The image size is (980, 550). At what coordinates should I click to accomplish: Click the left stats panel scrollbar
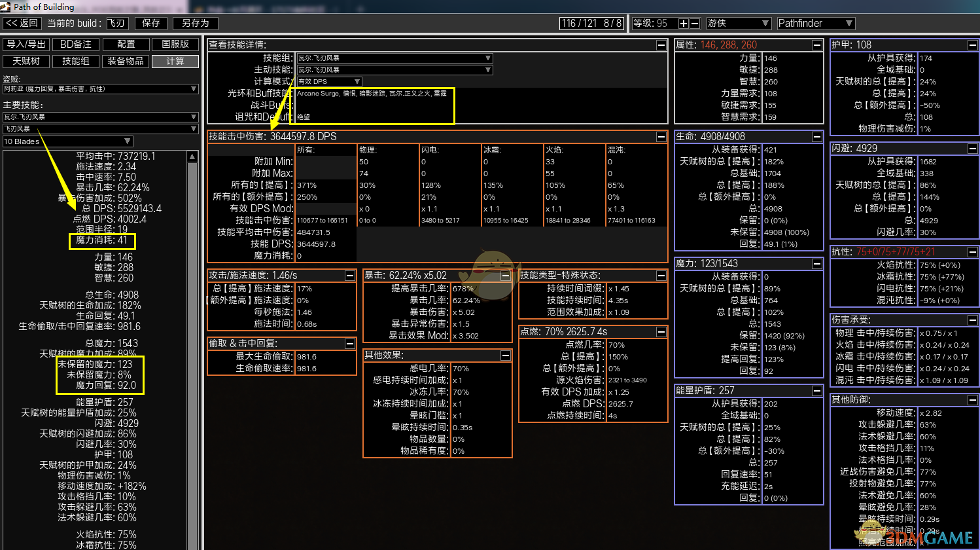point(192,327)
